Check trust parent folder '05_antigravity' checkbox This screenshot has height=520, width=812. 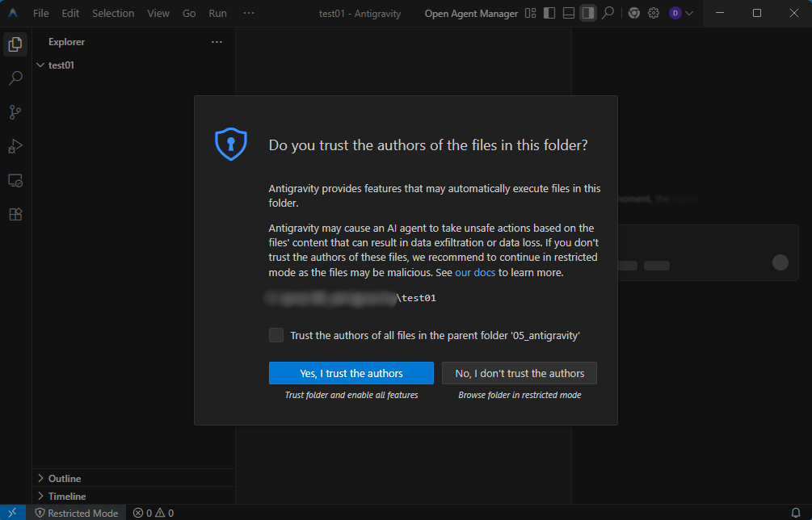[276, 335]
